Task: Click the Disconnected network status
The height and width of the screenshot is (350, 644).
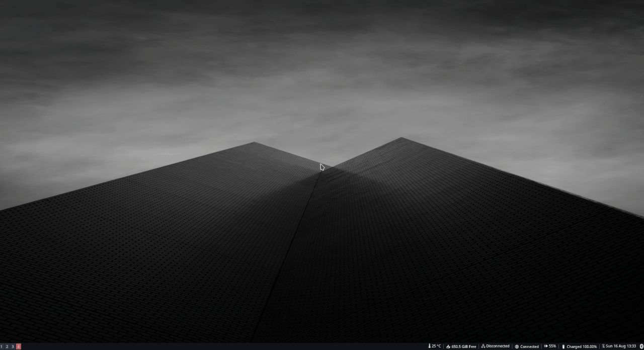Action: point(498,346)
